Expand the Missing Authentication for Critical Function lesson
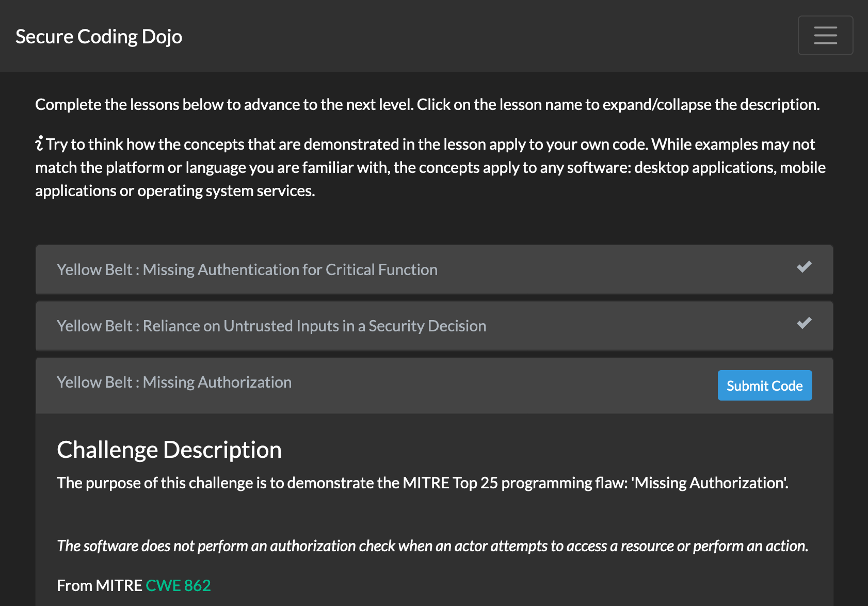The width and height of the screenshot is (868, 606). click(247, 269)
